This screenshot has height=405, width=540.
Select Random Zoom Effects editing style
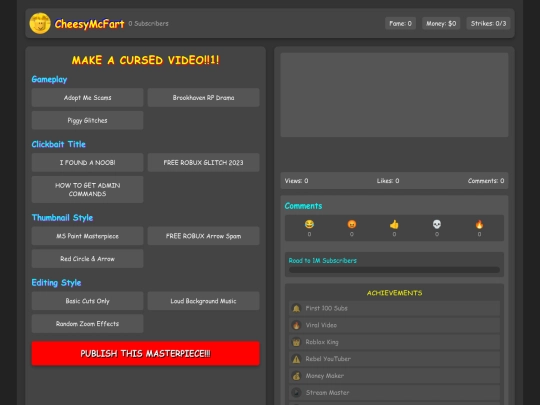(x=87, y=324)
